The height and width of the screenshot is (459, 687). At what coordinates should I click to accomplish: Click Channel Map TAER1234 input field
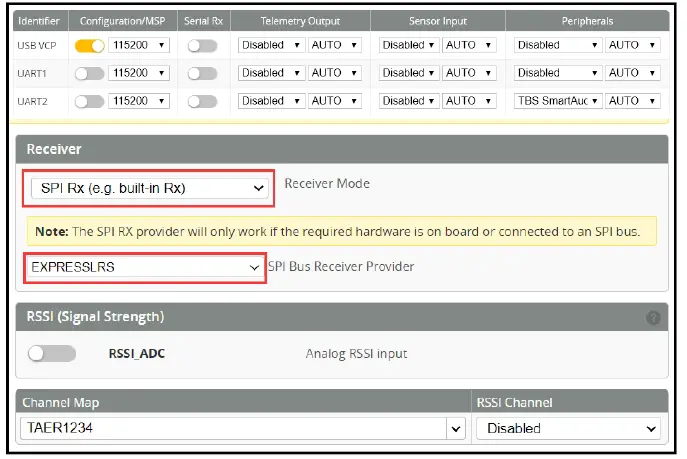[233, 428]
